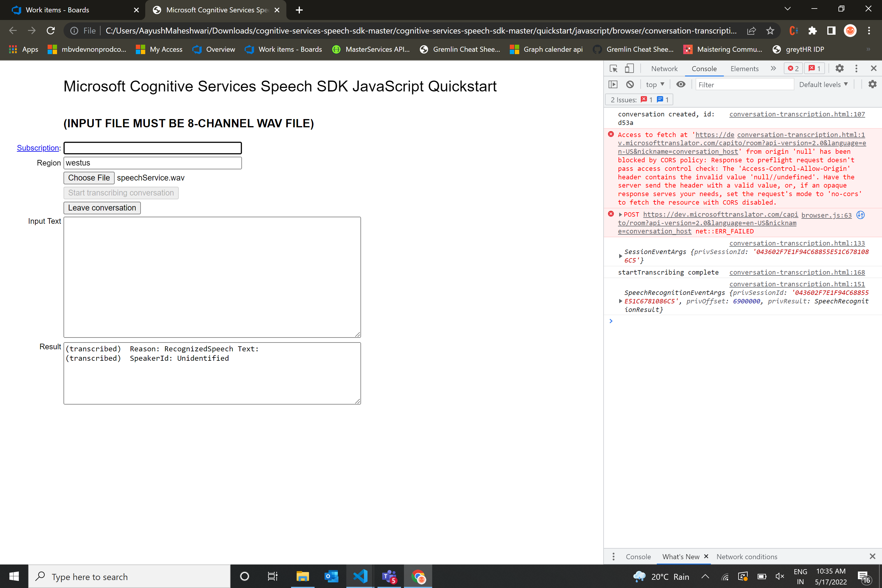Open the 'top' JavaScript context dropdown
This screenshot has width=882, height=588.
click(655, 84)
